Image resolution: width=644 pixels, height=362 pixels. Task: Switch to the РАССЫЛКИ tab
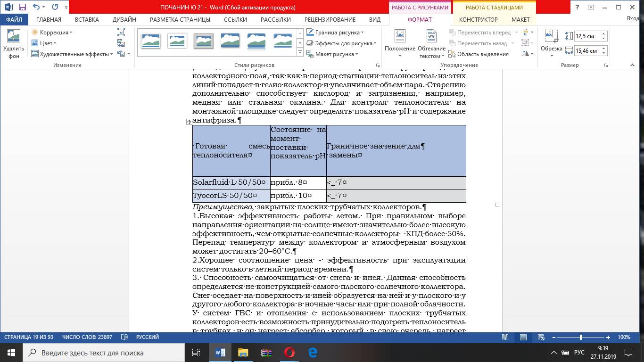click(276, 20)
